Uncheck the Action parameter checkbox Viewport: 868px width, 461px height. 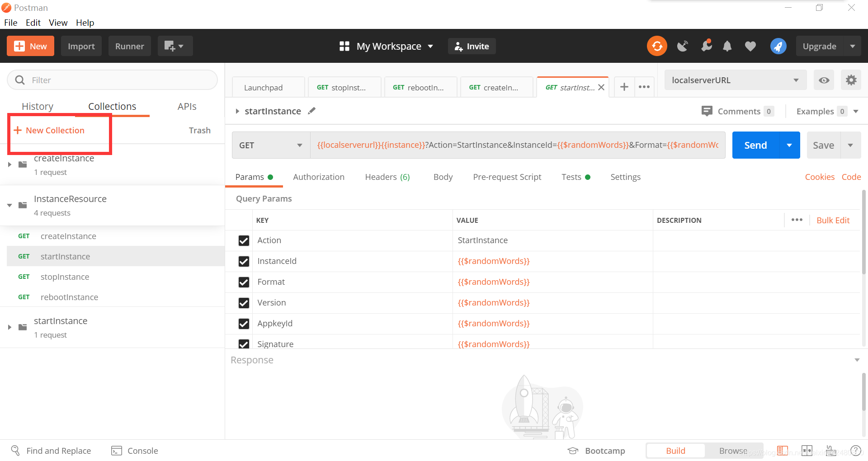(x=244, y=240)
